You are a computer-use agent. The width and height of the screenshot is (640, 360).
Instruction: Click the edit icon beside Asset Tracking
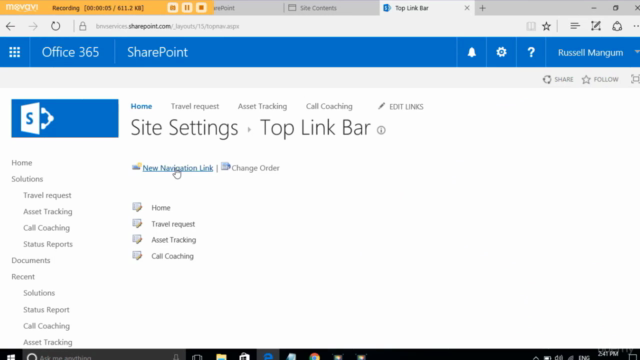(137, 240)
